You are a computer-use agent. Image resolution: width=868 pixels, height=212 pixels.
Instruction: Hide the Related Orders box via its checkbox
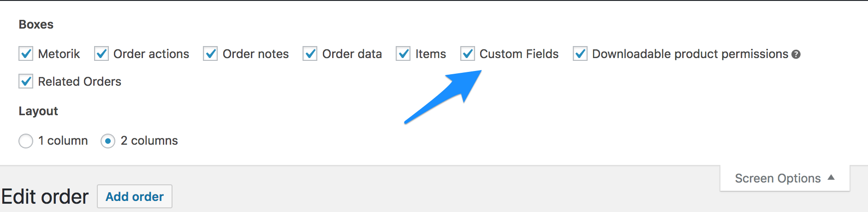[x=26, y=82]
